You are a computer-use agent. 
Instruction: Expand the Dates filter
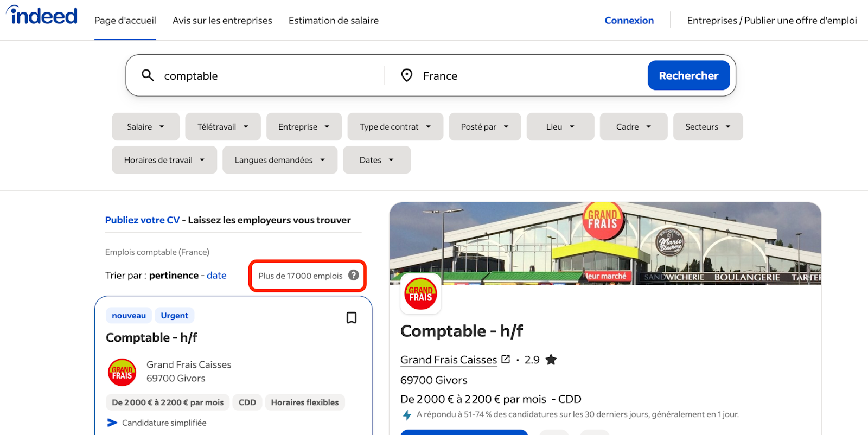(377, 160)
